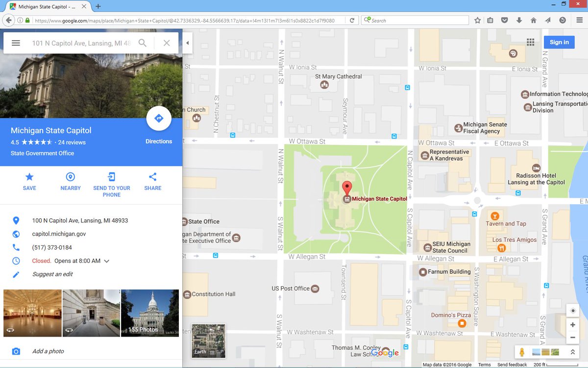This screenshot has width=588, height=368.
Task: Click Send feedback in the map footer
Action: point(512,365)
